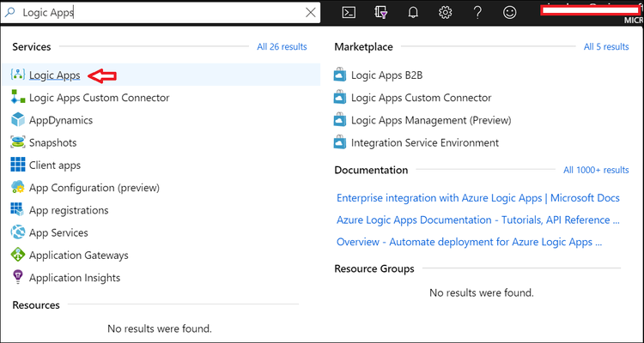This screenshot has width=644, height=343.
Task: Select AppDynamics from services list
Action: [60, 120]
